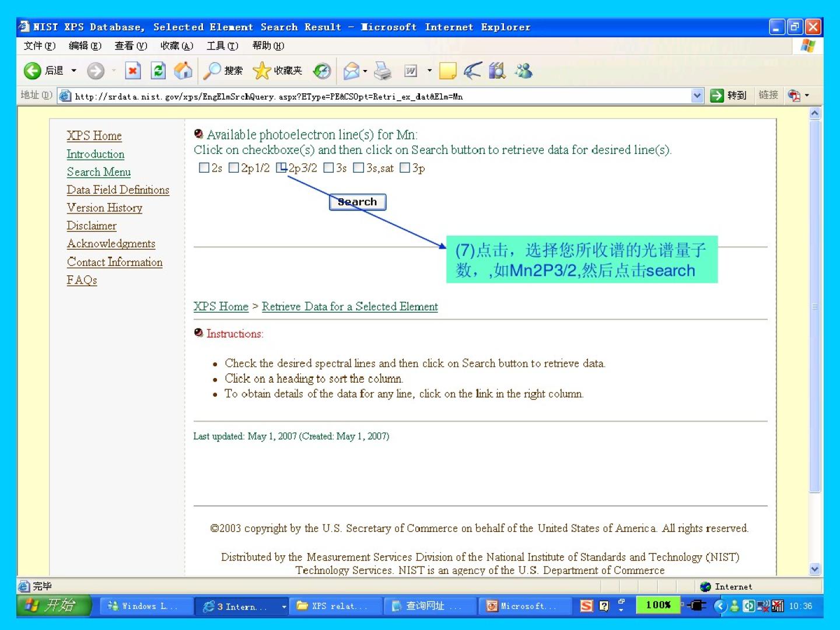Click the Print icon
Screen dimensions: 840x630
click(x=383, y=71)
